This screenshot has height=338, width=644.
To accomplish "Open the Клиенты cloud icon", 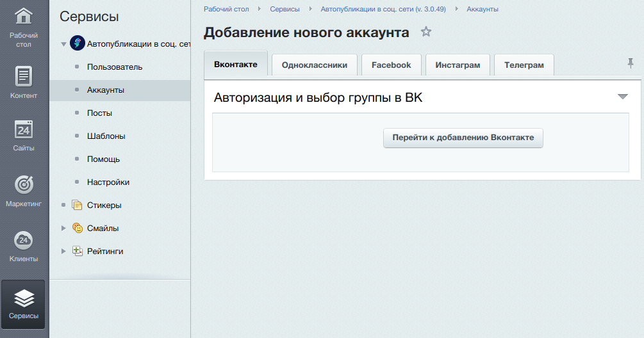I will (24, 240).
